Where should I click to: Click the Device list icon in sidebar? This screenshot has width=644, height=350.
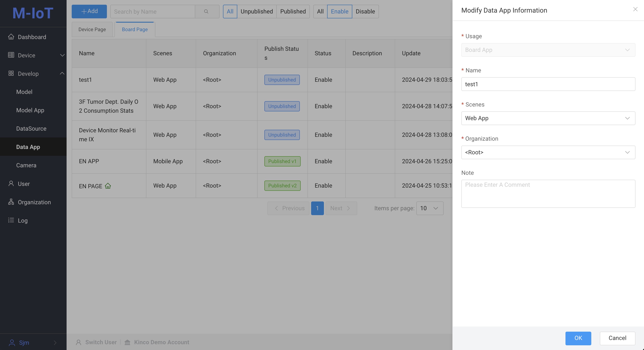(11, 55)
